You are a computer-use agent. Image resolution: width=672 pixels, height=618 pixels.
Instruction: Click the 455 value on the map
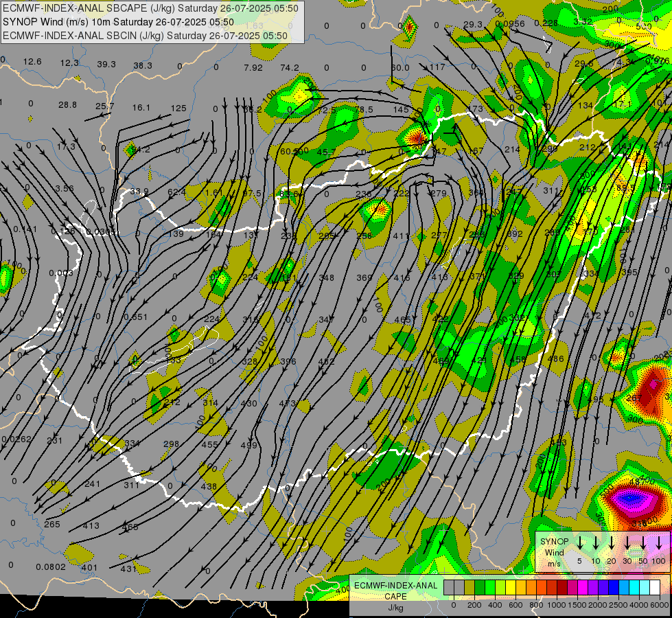209,445
